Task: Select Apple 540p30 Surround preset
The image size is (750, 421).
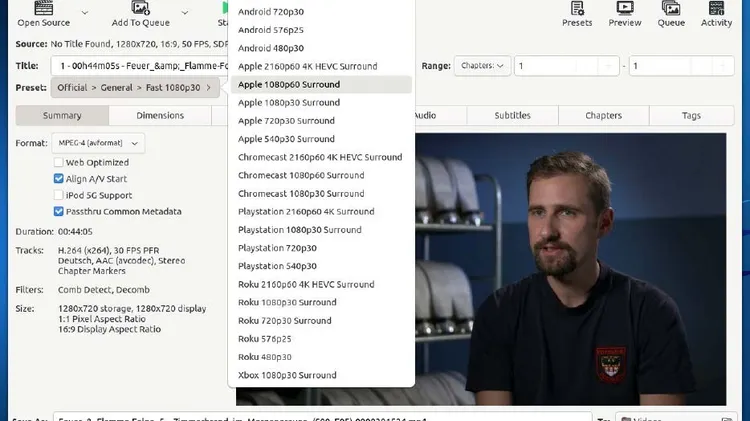Action: [x=321, y=139]
